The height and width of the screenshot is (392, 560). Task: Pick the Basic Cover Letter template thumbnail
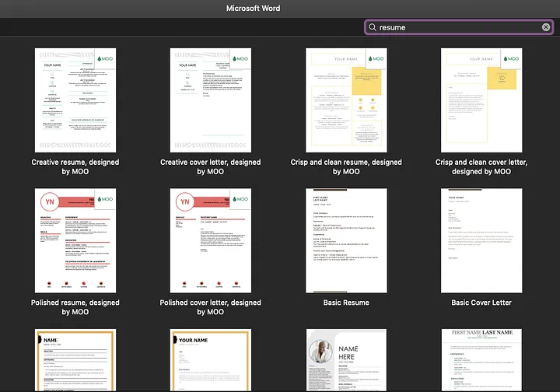481,240
